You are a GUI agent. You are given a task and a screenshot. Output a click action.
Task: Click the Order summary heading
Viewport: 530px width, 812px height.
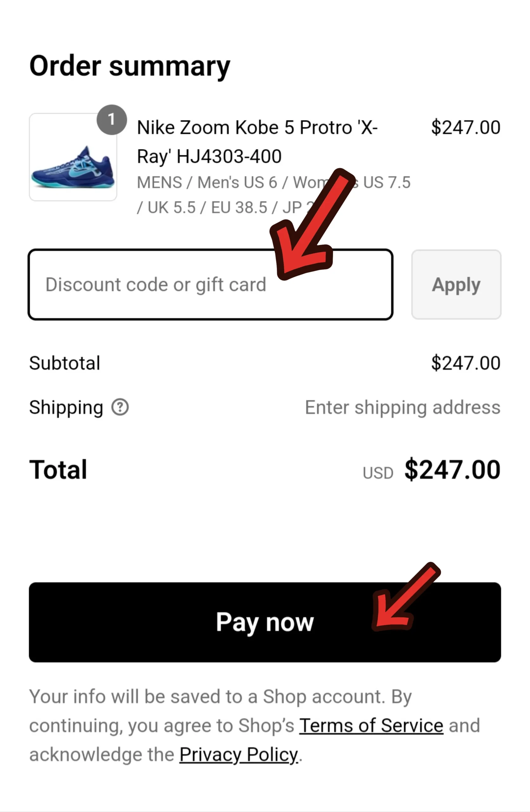pyautogui.click(x=130, y=66)
